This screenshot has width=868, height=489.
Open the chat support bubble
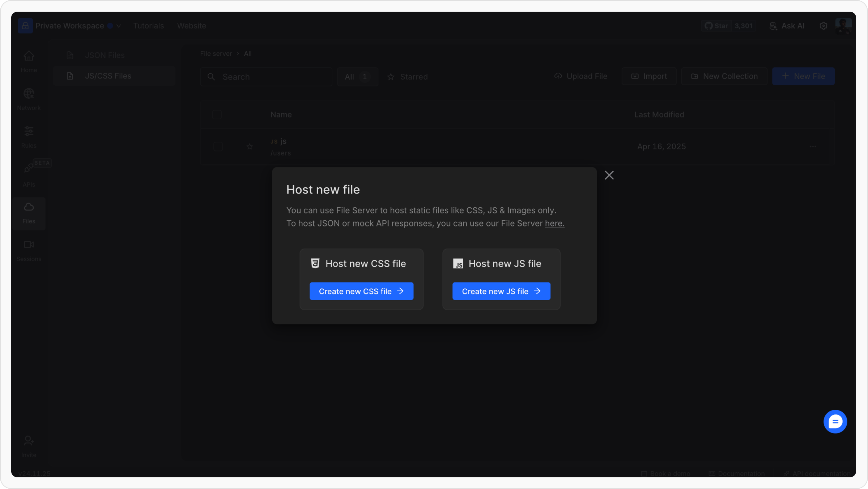pos(835,421)
